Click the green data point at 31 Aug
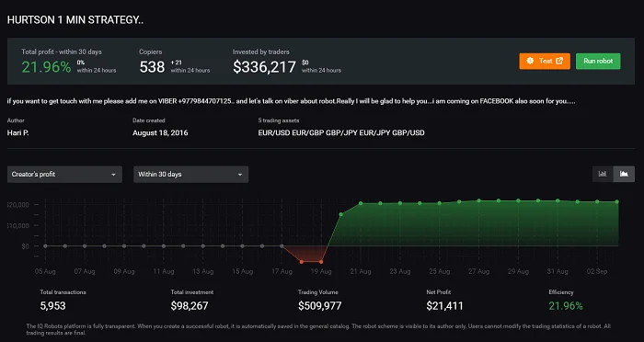644x342 pixels. (x=558, y=200)
